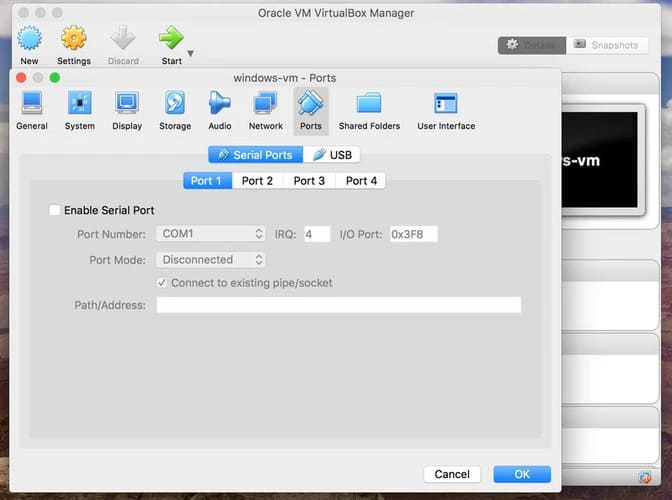Open Network settings category

(266, 111)
